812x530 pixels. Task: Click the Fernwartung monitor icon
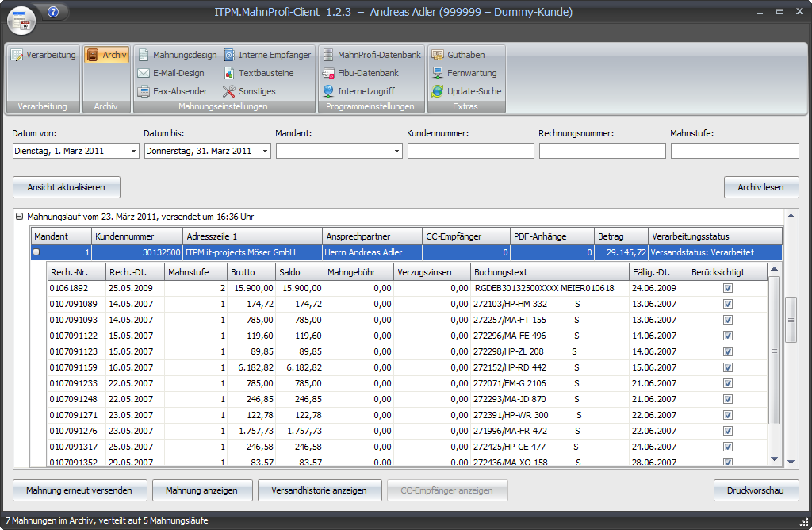438,73
